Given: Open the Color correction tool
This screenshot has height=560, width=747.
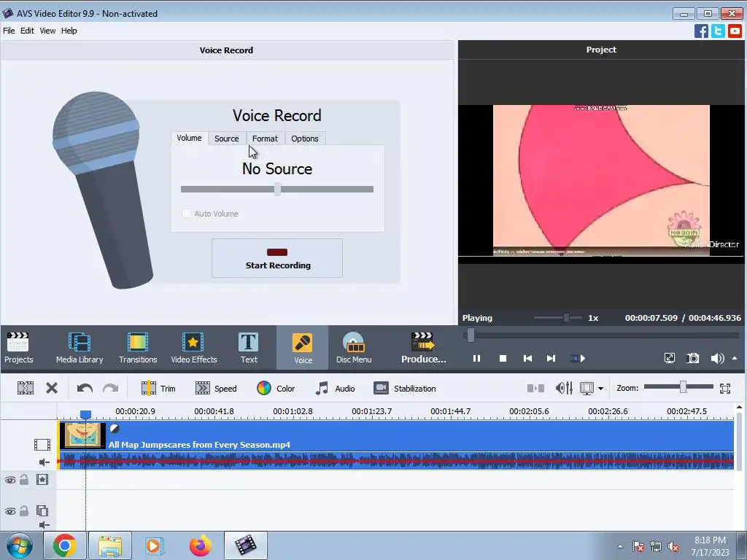Looking at the screenshot, I should click(276, 388).
